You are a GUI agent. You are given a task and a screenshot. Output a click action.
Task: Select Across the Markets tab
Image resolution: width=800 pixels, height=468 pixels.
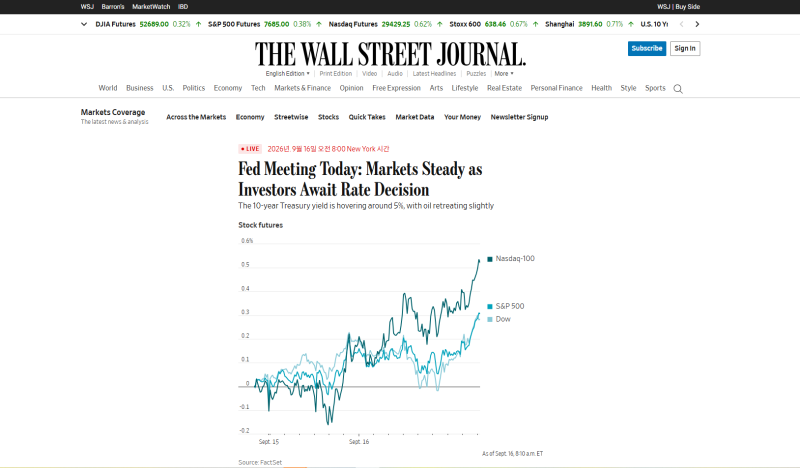(196, 117)
